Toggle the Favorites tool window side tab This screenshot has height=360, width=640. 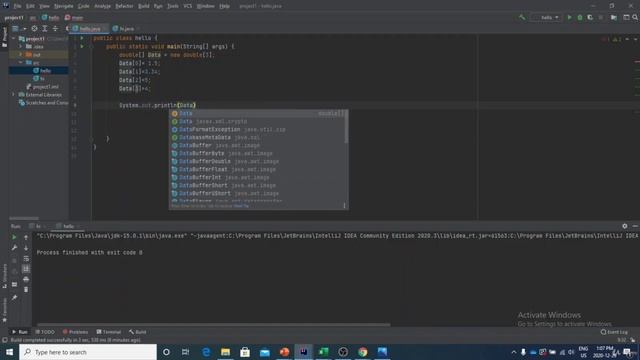[x=4, y=310]
